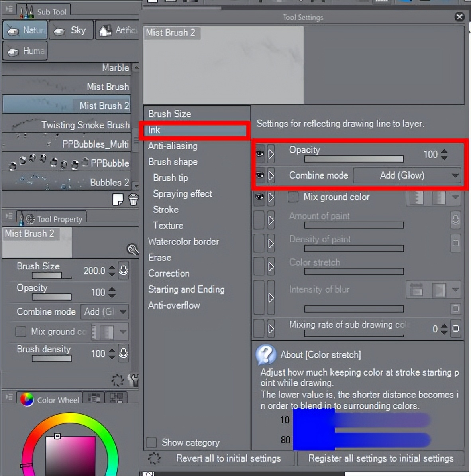Select the Sky sub tool group tab

[71, 30]
